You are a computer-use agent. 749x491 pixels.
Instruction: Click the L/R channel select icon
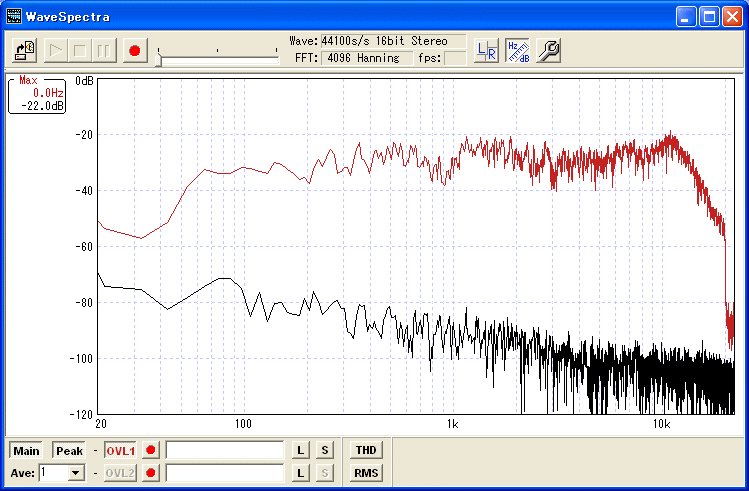[486, 50]
